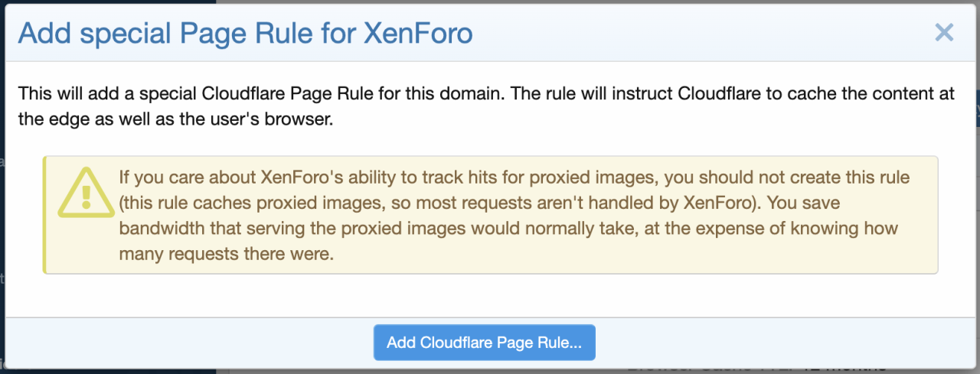Click the word XenForo in the dialog title
Viewport: 980px width, 374px height.
tap(418, 34)
